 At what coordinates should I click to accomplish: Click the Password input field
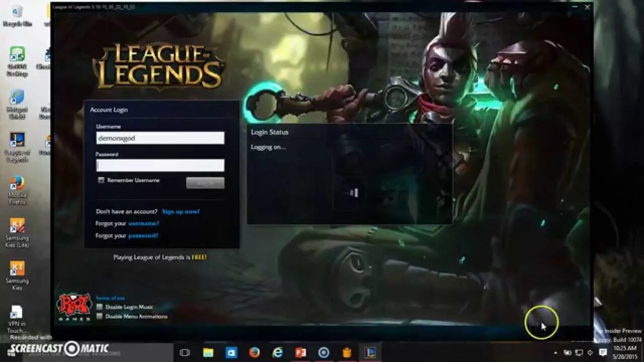[x=160, y=165]
